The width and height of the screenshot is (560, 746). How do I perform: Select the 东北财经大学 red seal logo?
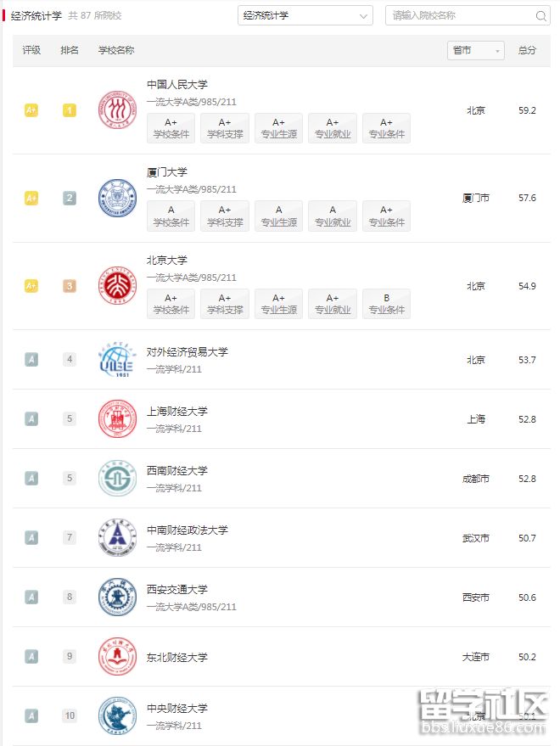pos(117,657)
